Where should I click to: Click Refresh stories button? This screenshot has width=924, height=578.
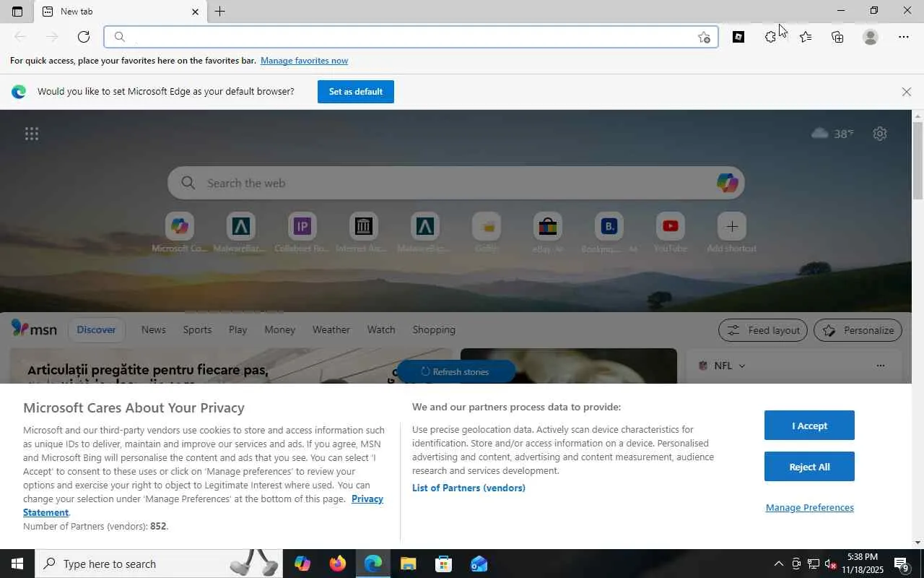coord(456,371)
